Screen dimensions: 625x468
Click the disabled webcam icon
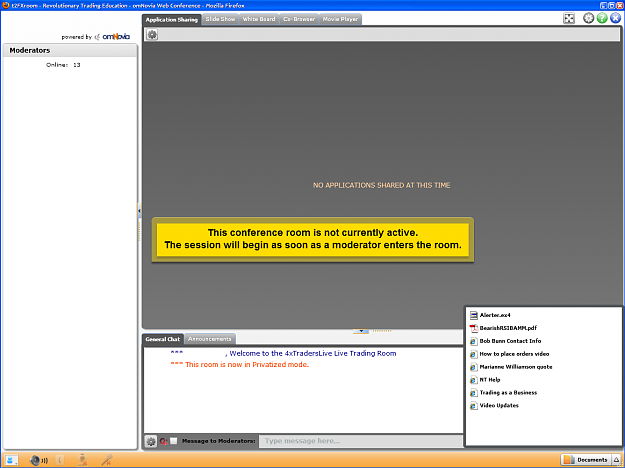point(83,460)
